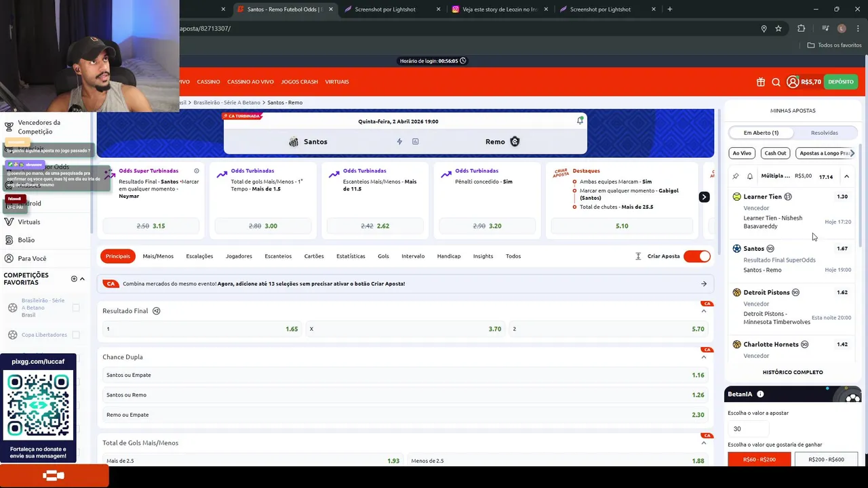The image size is (868, 488).
Task: Toggle the Criar Aposta switch
Action: pos(696,256)
